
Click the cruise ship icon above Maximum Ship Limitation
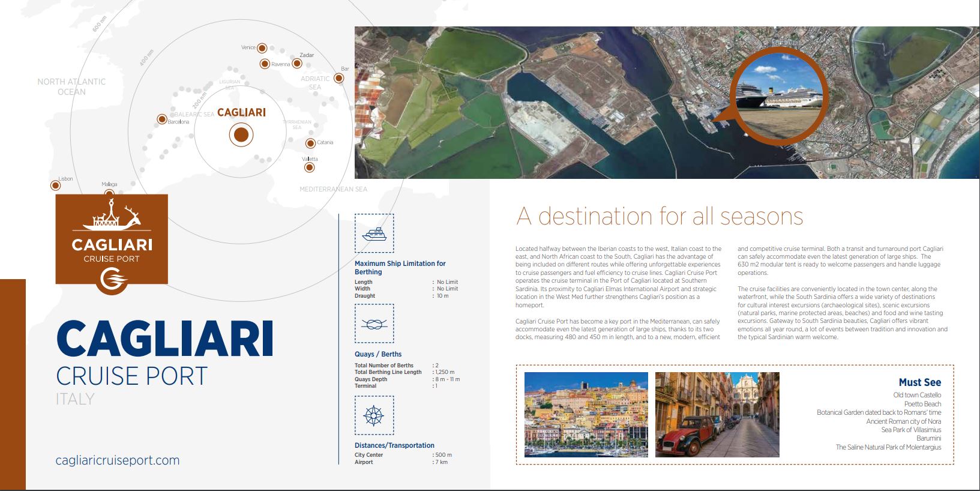coord(374,233)
